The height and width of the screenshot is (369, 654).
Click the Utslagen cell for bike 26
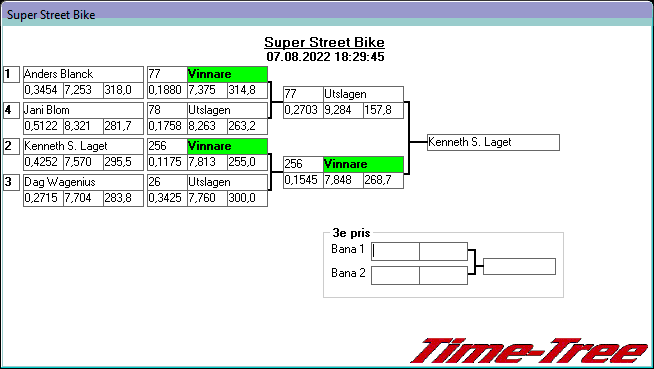pos(227,182)
